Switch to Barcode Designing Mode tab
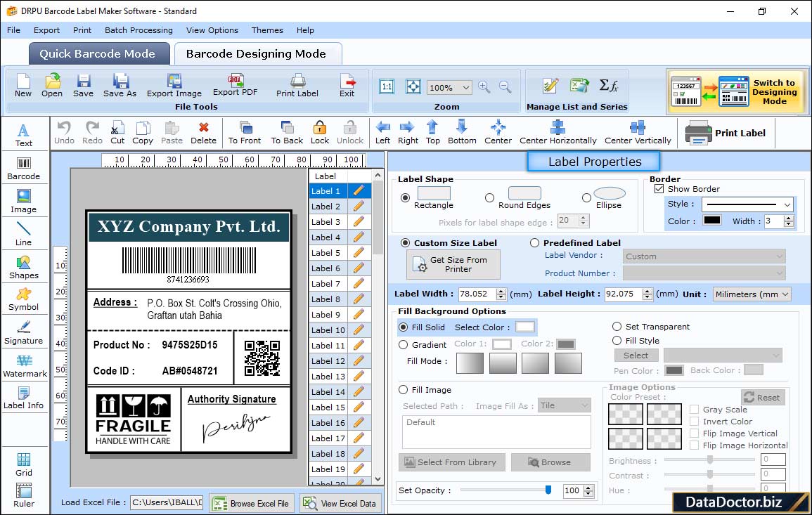This screenshot has height=515, width=812. [x=257, y=54]
